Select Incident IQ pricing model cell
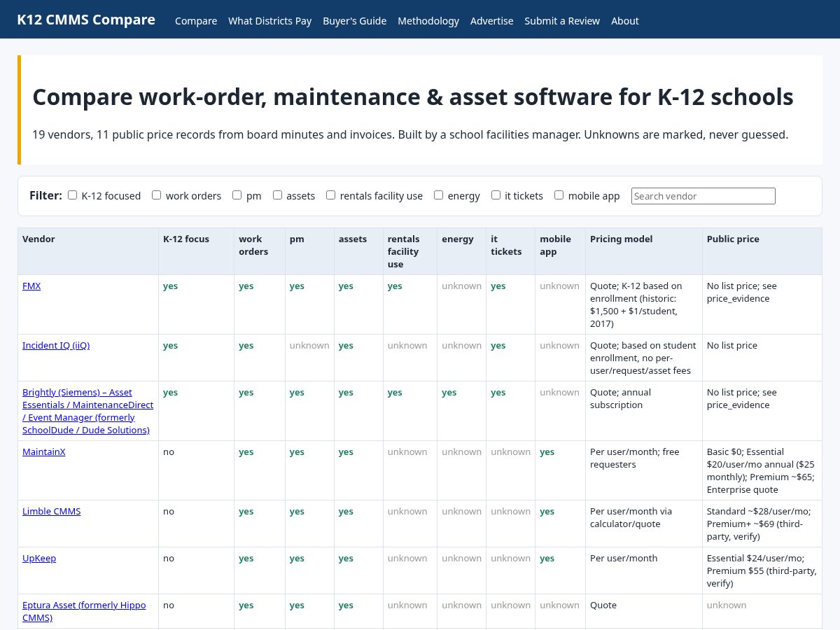 (643, 358)
